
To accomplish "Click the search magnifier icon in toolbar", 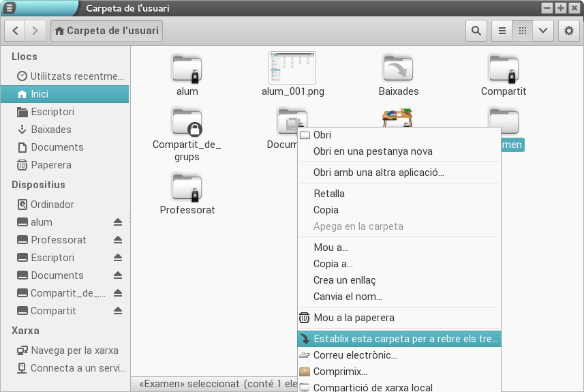I will tap(476, 31).
